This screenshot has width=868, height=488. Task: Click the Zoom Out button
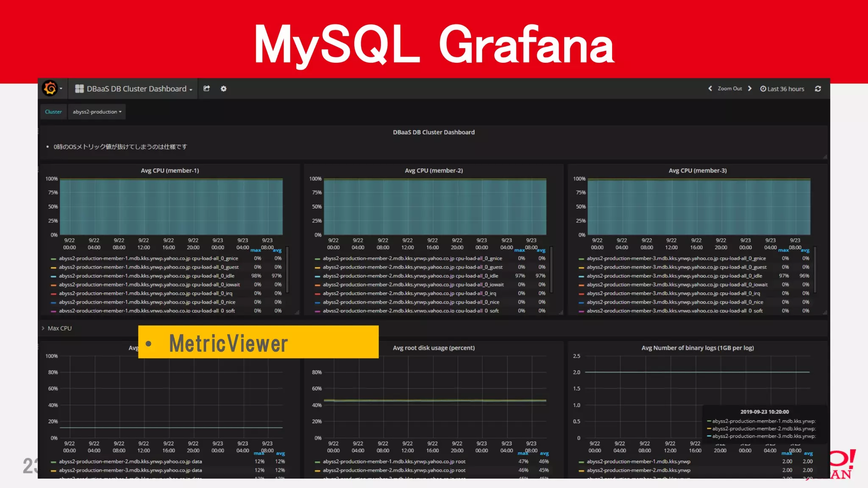[x=729, y=89]
